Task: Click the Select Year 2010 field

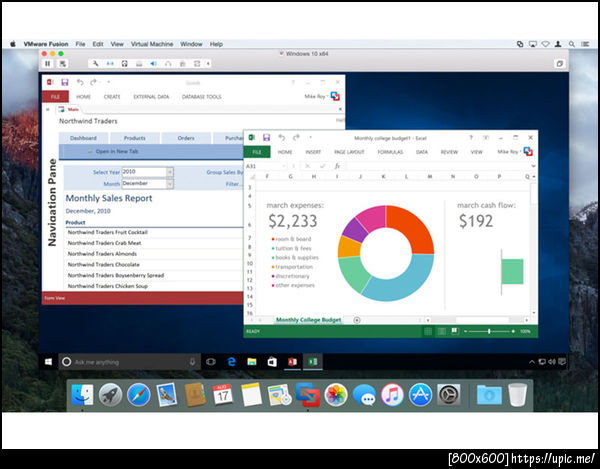Action: (x=144, y=172)
